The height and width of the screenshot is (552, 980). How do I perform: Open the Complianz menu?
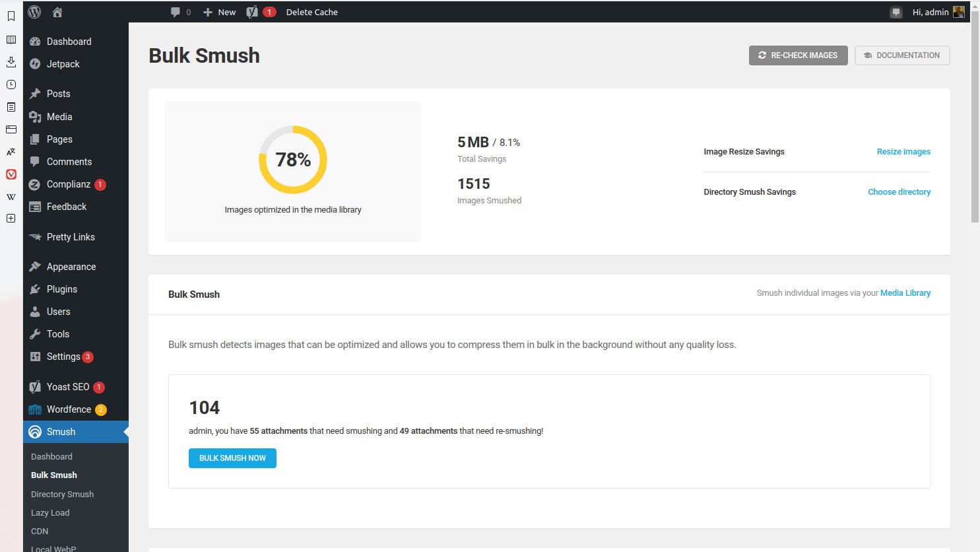(x=76, y=184)
